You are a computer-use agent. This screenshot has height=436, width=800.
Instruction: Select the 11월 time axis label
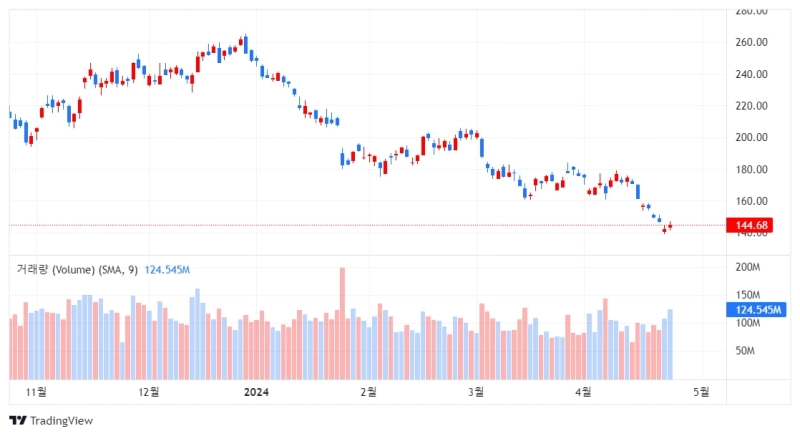[x=37, y=392]
